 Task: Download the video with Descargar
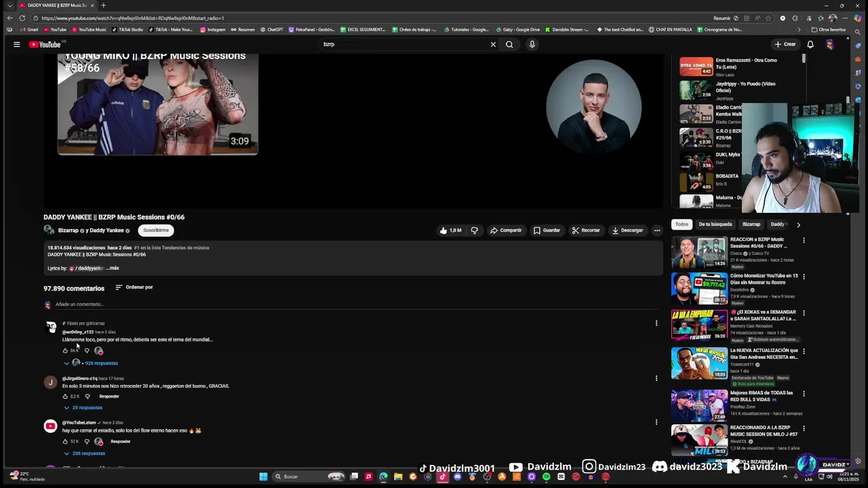(627, 230)
